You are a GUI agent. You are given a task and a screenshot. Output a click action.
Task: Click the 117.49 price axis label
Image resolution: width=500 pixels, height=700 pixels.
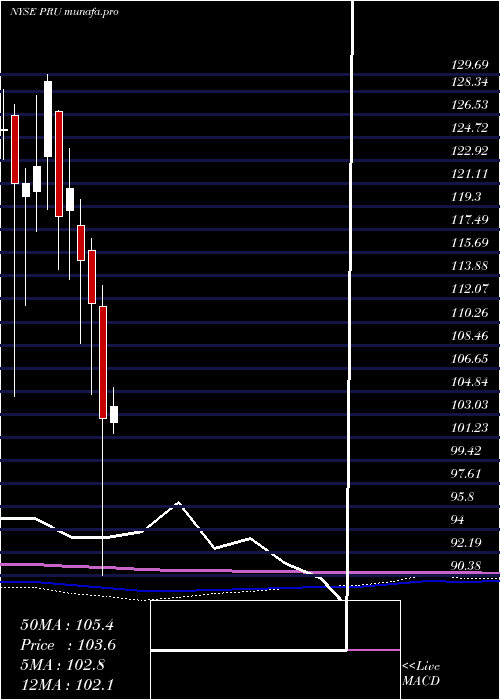click(470, 221)
